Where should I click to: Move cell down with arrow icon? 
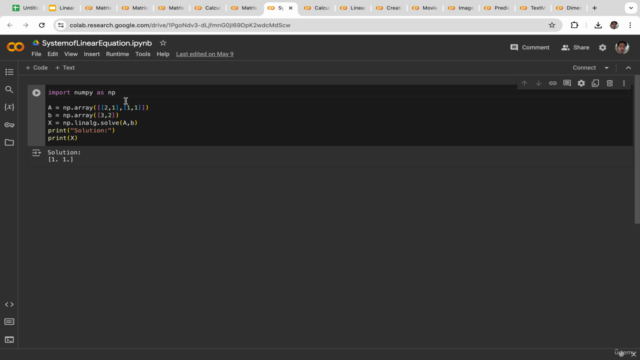click(538, 83)
